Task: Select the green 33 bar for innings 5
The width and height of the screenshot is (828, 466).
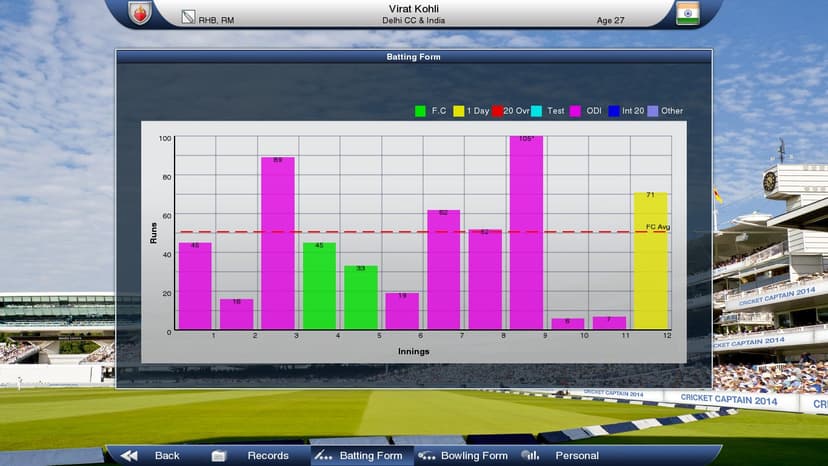Action: click(x=361, y=298)
